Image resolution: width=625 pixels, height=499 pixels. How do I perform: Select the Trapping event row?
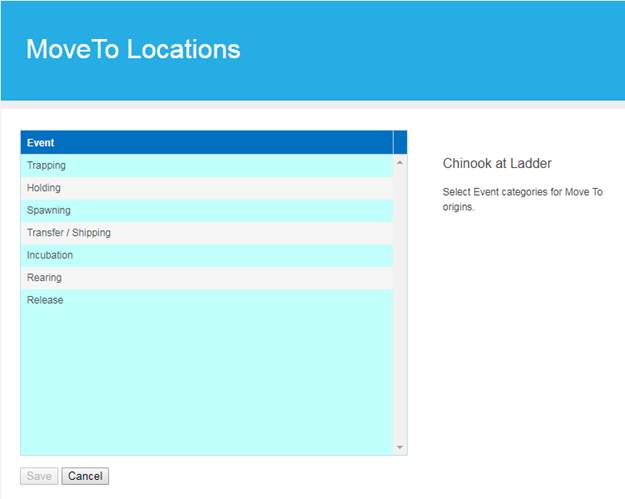pos(206,165)
